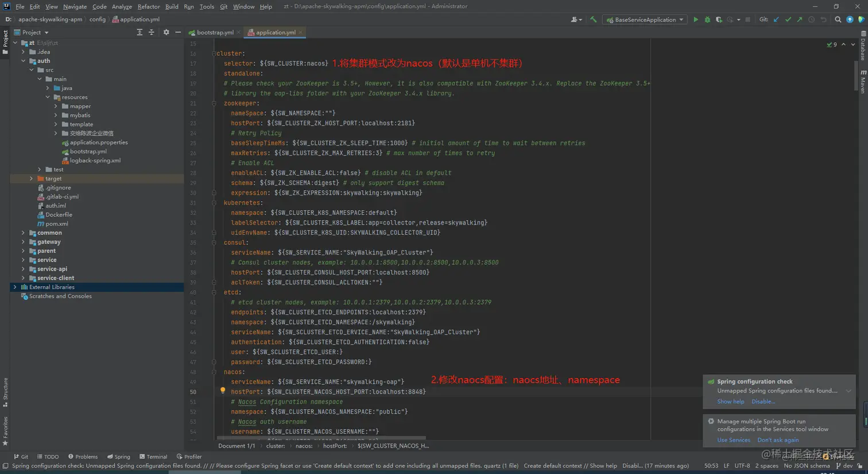Open Favorites side tool window
This screenshot has width=868, height=474.
(5, 431)
